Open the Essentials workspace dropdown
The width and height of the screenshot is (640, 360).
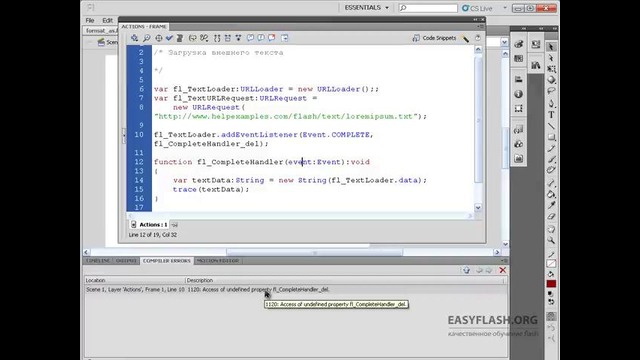click(x=367, y=8)
